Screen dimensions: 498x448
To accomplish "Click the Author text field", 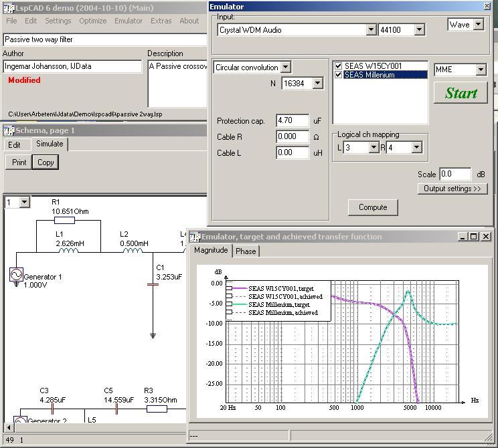I will [x=72, y=66].
